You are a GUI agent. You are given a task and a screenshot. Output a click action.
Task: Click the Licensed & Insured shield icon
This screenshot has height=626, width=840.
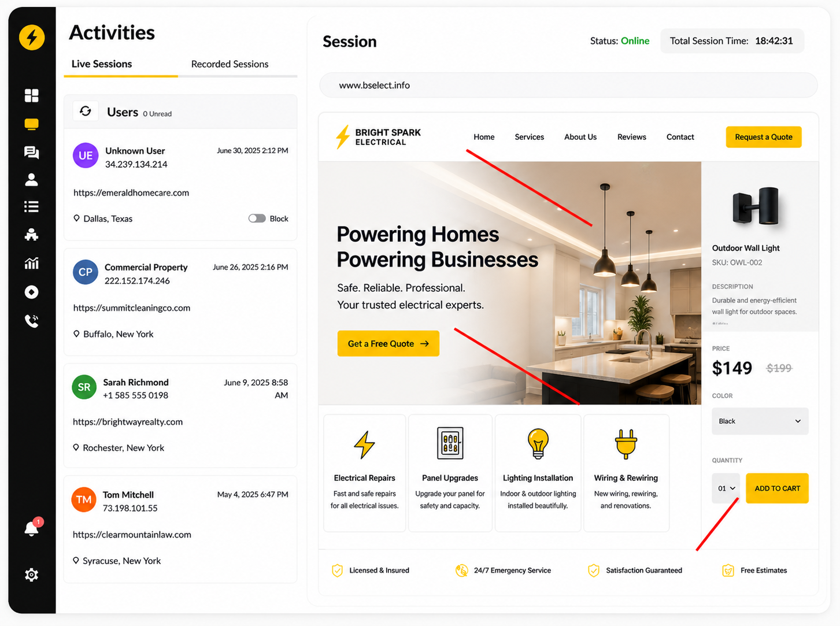point(338,571)
